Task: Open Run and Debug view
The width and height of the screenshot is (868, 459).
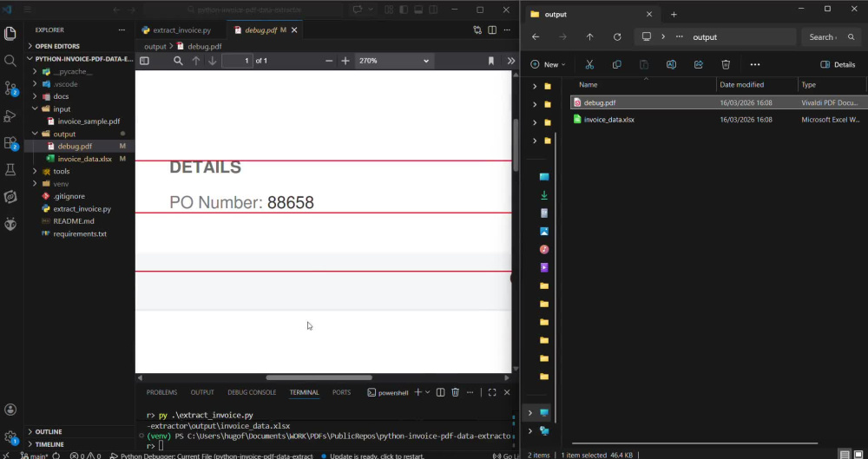Action: 10,115
